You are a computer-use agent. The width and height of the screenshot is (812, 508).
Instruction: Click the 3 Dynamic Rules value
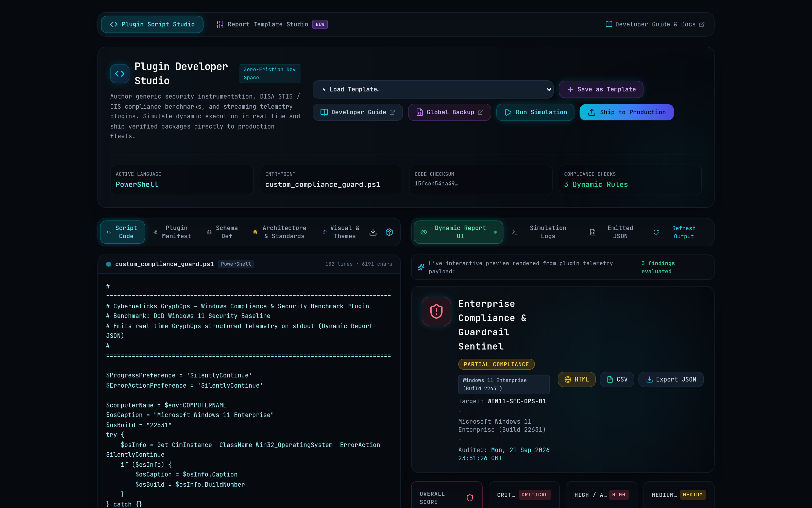(596, 184)
